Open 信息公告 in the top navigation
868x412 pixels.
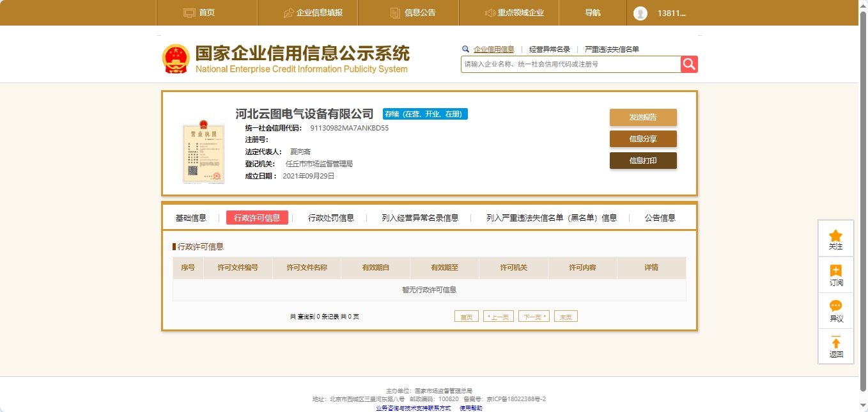tap(413, 13)
